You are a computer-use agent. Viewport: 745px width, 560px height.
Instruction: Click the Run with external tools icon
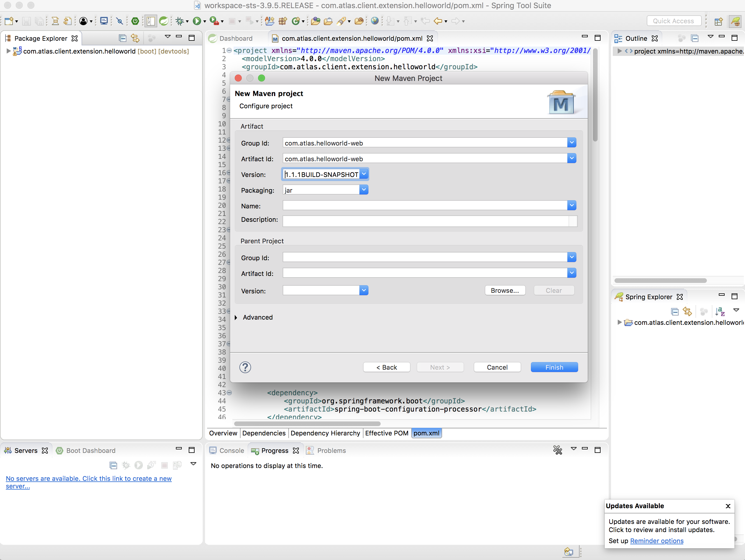click(214, 21)
